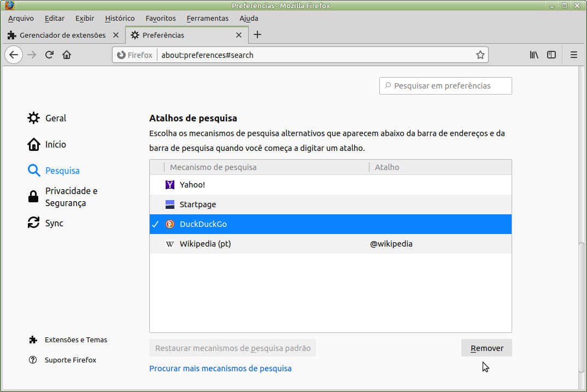Click the @wikipedia shortcut cell
The width and height of the screenshot is (587, 392).
(391, 244)
